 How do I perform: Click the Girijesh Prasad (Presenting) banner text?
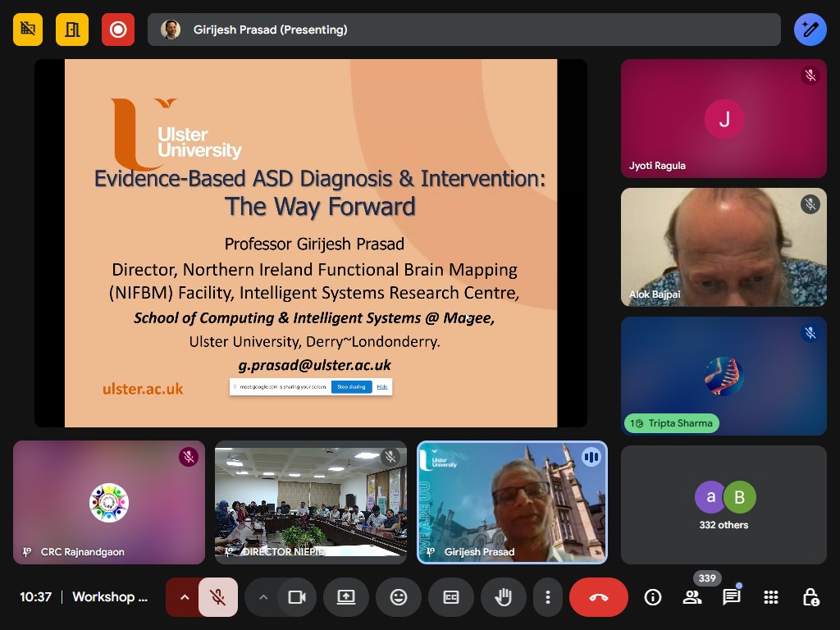tap(270, 30)
